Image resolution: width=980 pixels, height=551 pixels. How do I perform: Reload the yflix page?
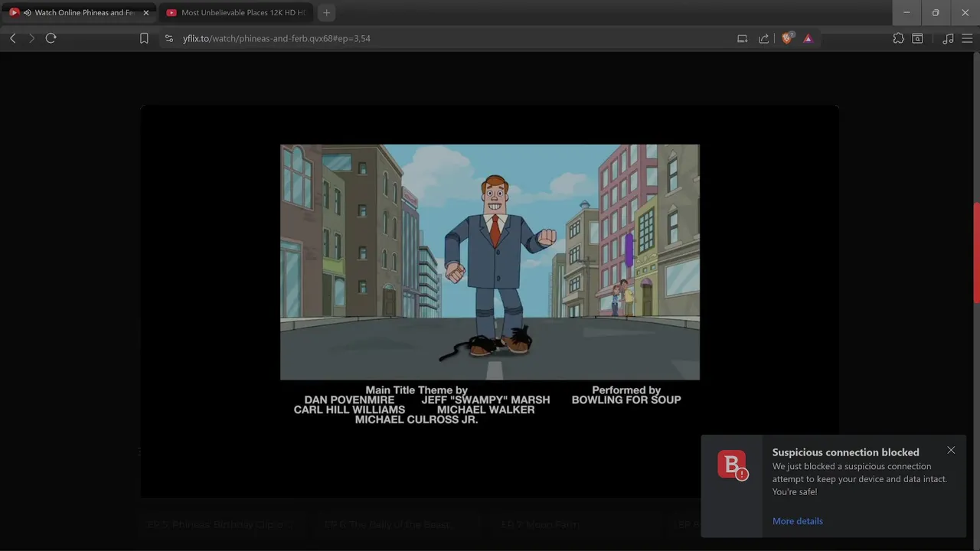pos(51,38)
